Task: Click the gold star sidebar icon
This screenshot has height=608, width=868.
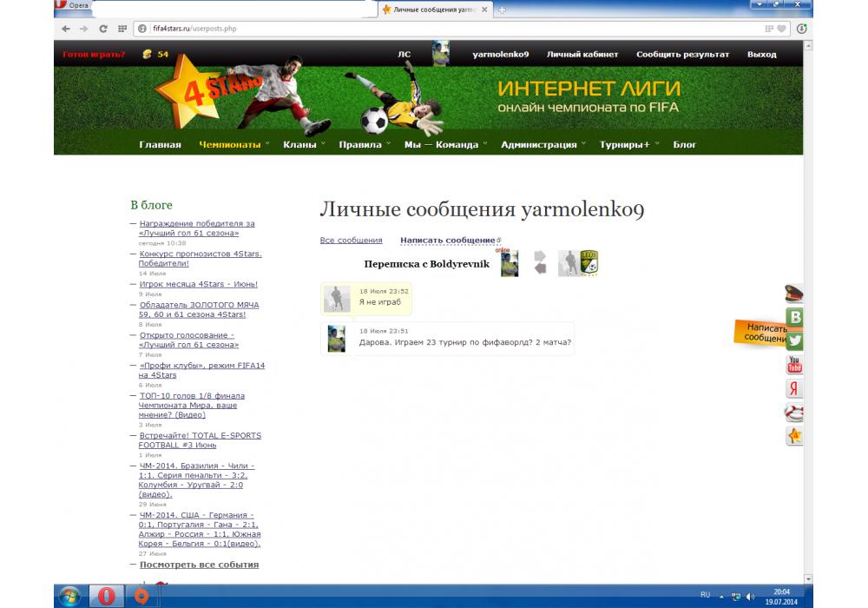Action: (x=794, y=436)
